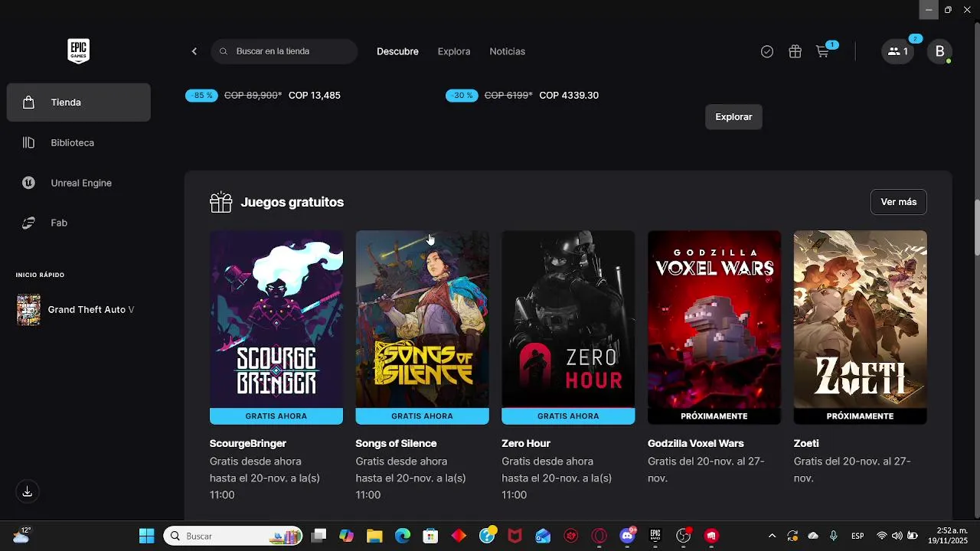Open the shopping cart icon
Image resolution: width=980 pixels, height=551 pixels.
click(822, 51)
